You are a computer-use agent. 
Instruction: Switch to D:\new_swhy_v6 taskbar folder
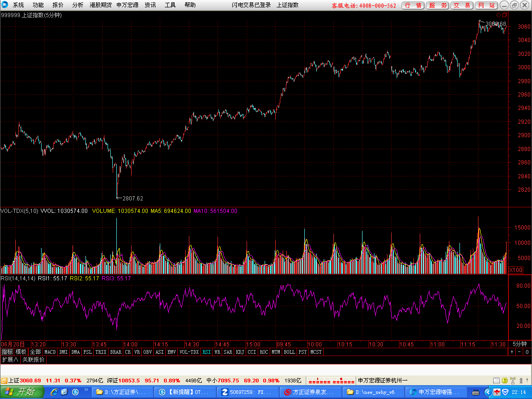(374, 392)
